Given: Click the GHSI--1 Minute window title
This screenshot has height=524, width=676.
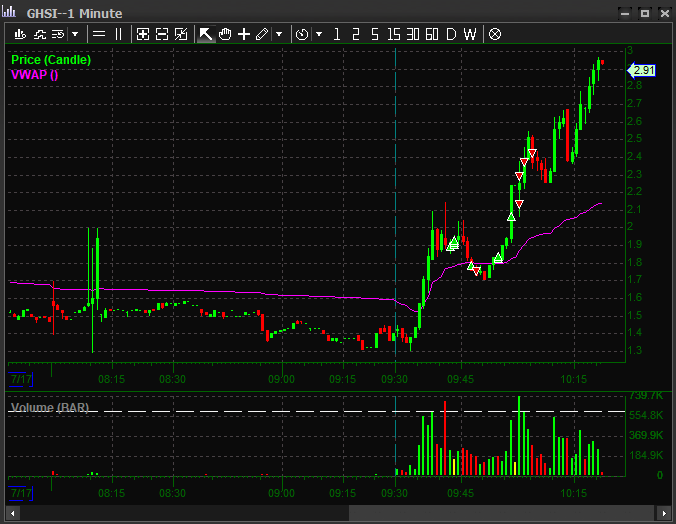Looking at the screenshot, I should point(75,13).
